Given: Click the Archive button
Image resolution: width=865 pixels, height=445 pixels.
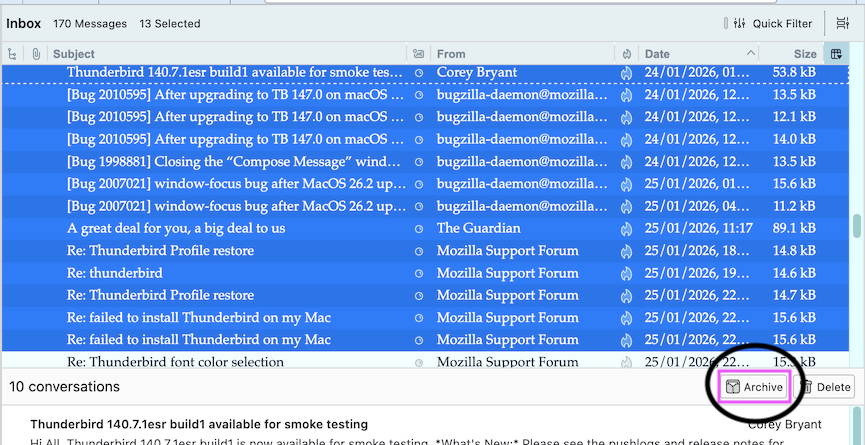Looking at the screenshot, I should 755,387.
